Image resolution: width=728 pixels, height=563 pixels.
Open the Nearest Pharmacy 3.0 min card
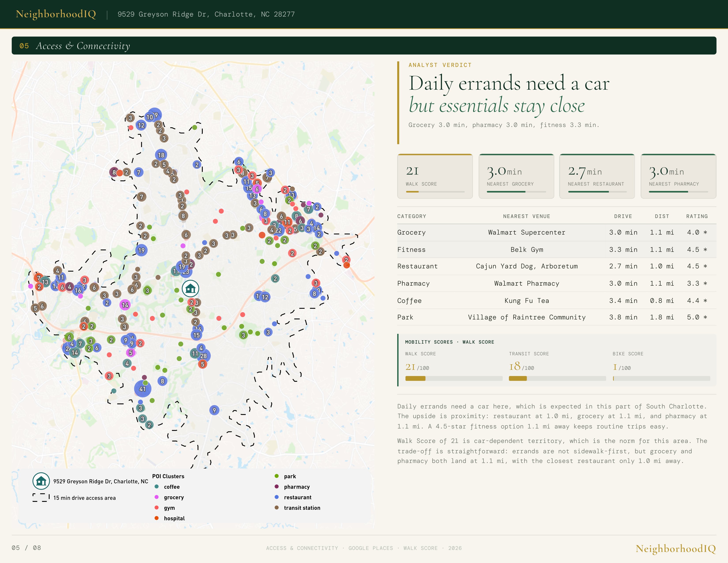[x=678, y=176]
